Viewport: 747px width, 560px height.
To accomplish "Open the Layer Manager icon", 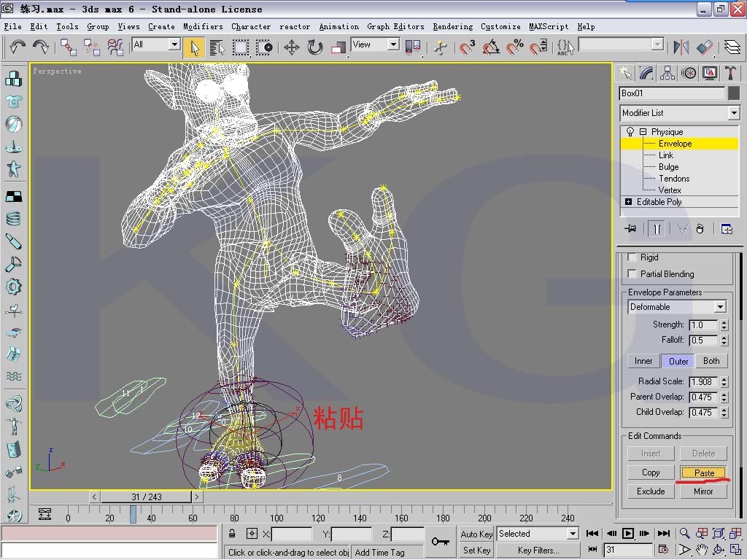I will click(732, 47).
